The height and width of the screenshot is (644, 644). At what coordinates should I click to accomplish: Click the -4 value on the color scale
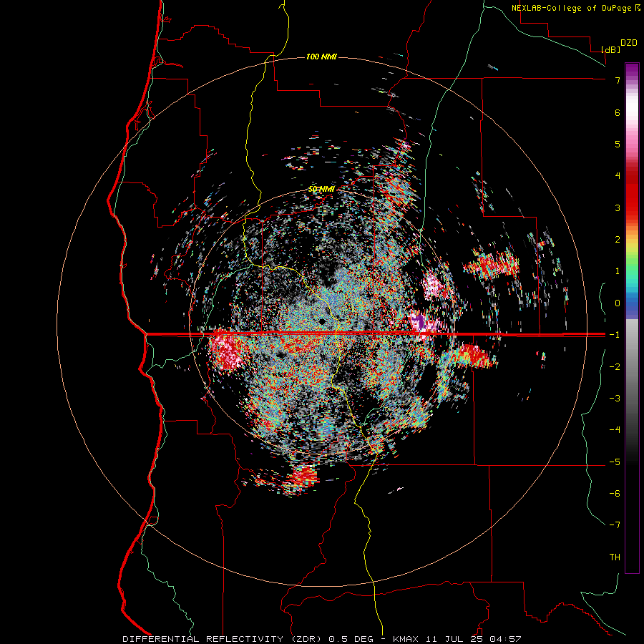[615, 429]
